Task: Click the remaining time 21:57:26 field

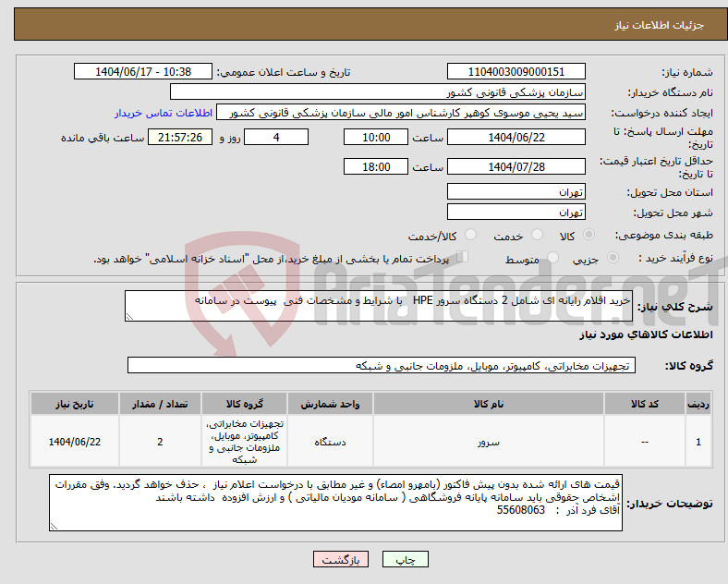Action: click(179, 137)
